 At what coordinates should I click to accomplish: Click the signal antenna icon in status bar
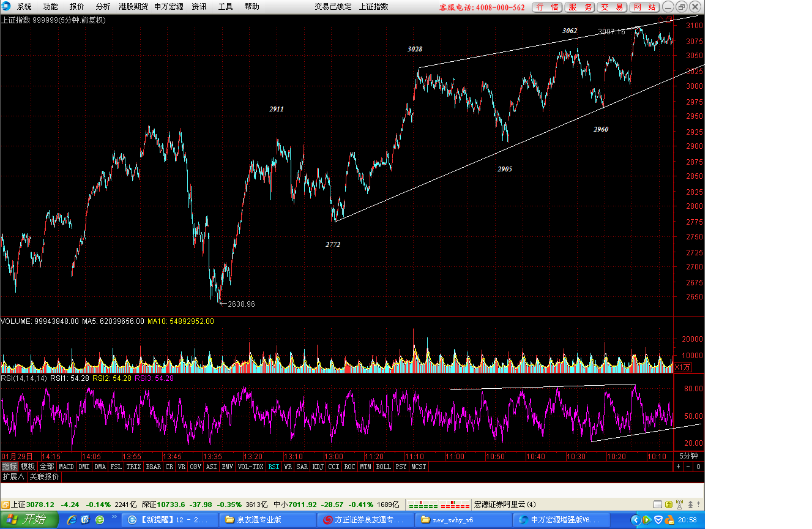click(679, 505)
